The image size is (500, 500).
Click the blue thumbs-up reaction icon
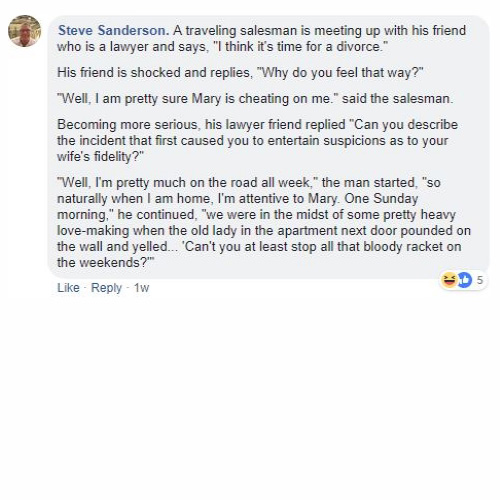point(464,280)
